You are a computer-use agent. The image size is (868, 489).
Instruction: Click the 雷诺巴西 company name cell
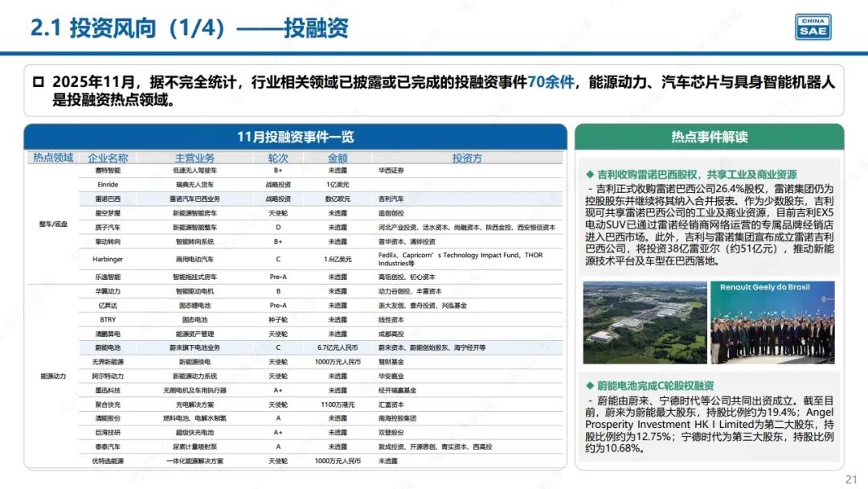108,199
